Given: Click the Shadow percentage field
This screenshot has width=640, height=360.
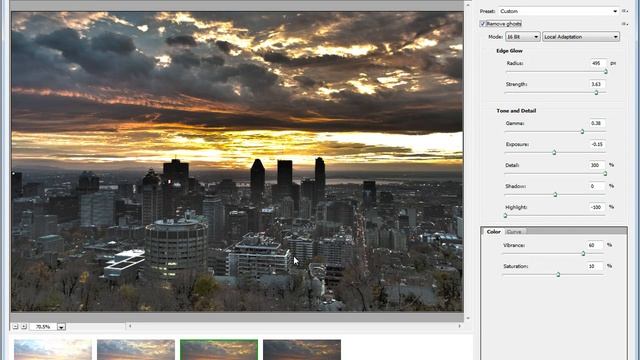Looking at the screenshot, I should (x=597, y=186).
